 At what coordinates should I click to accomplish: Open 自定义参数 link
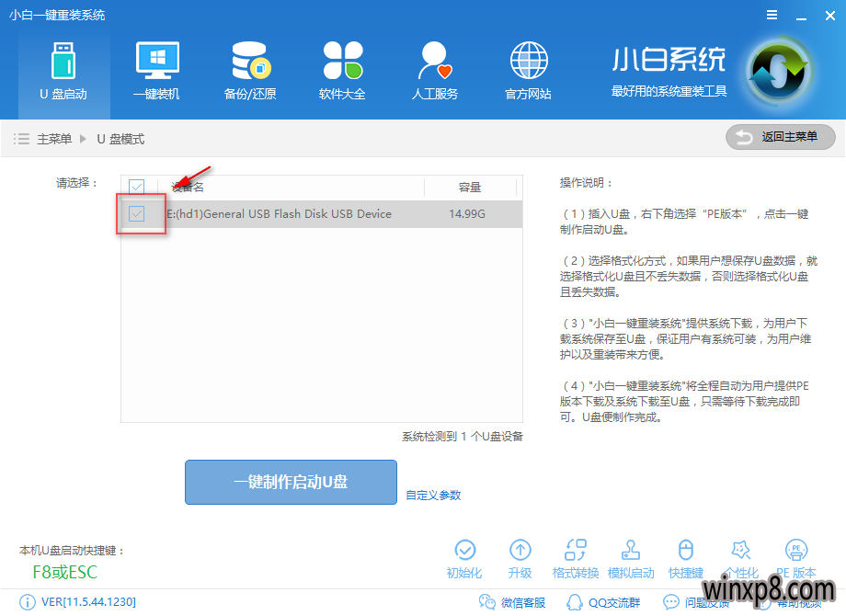pos(433,496)
